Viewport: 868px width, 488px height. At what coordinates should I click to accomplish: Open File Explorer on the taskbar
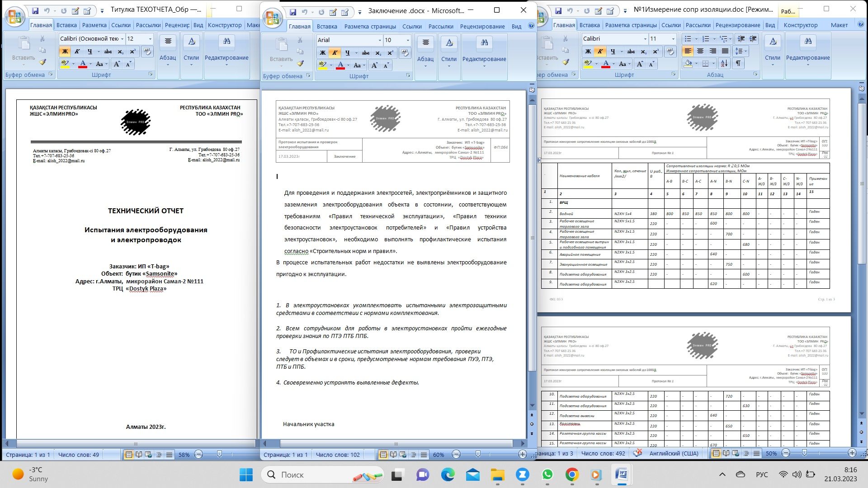498,474
